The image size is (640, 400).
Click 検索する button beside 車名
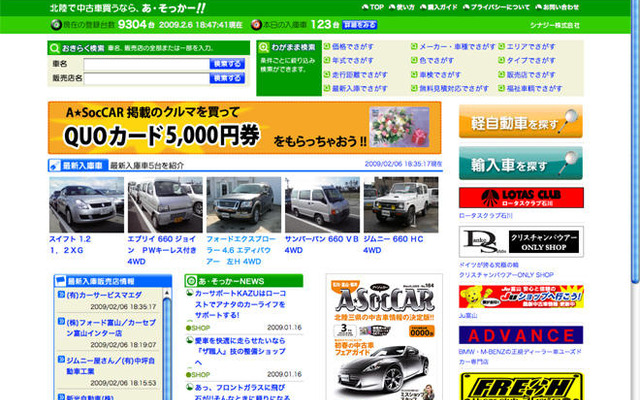(x=227, y=64)
